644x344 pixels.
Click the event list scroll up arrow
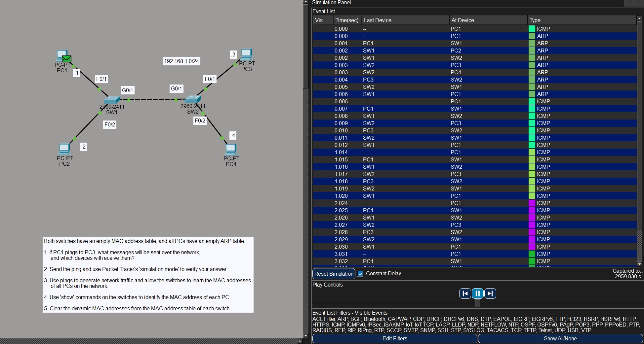tap(639, 18)
